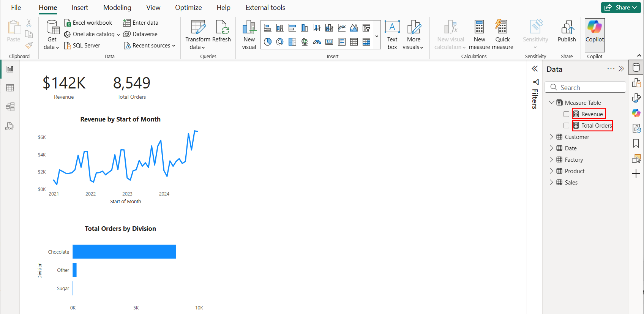644x314 pixels.
Task: Collapse the Measure Table group
Action: pyautogui.click(x=552, y=103)
